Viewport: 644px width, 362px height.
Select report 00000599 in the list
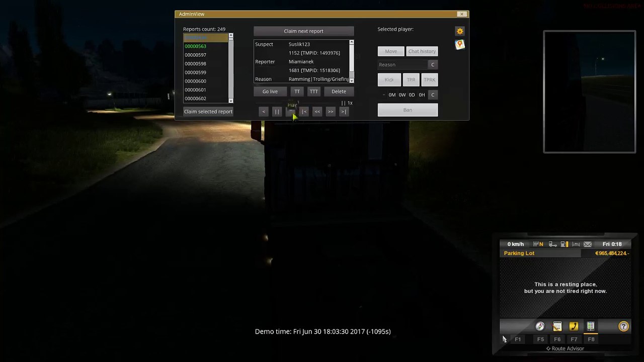tap(205, 72)
